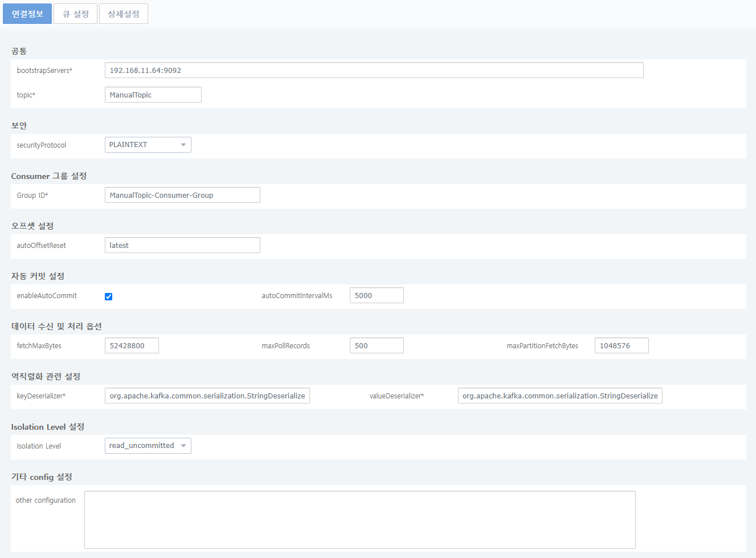
Task: Click the fetchMaxBytes input field
Action: coord(132,345)
